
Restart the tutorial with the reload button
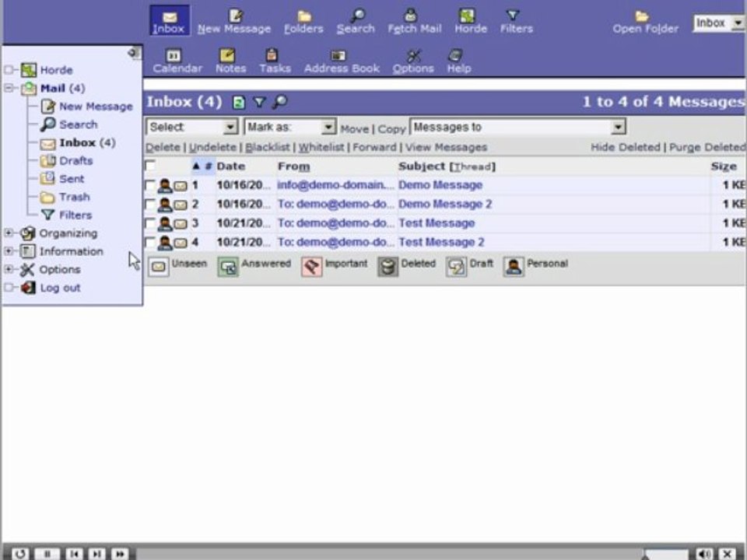(20, 555)
